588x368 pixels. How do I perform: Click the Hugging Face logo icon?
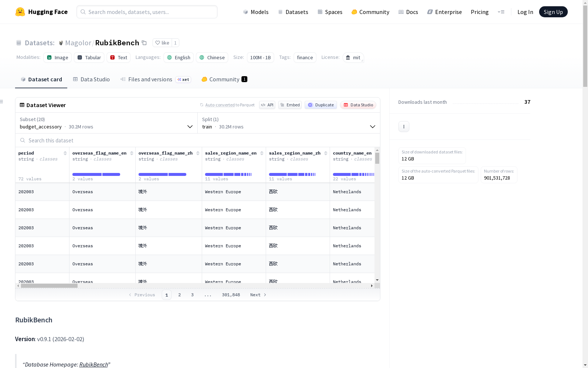20,12
